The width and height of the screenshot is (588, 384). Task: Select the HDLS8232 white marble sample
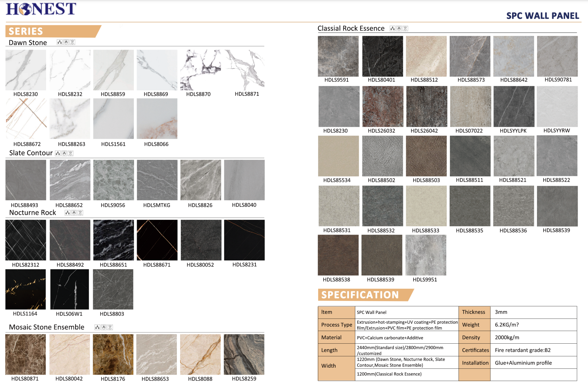click(x=70, y=70)
